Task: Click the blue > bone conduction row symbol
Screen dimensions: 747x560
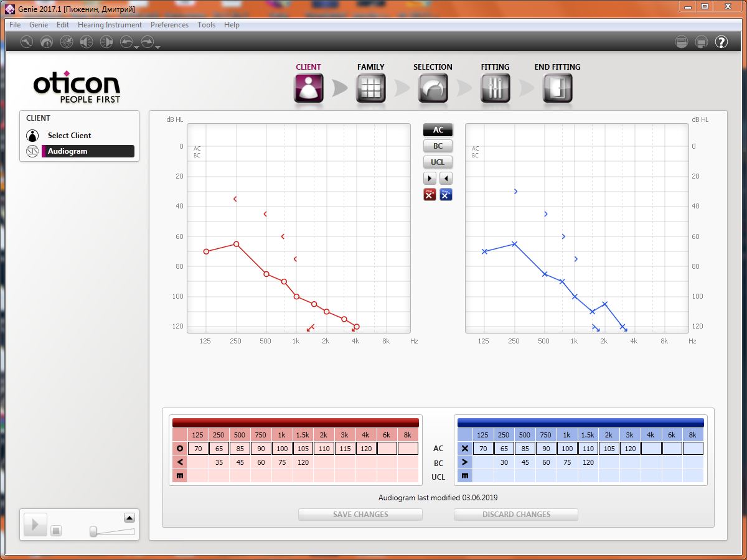Action: pos(465,462)
